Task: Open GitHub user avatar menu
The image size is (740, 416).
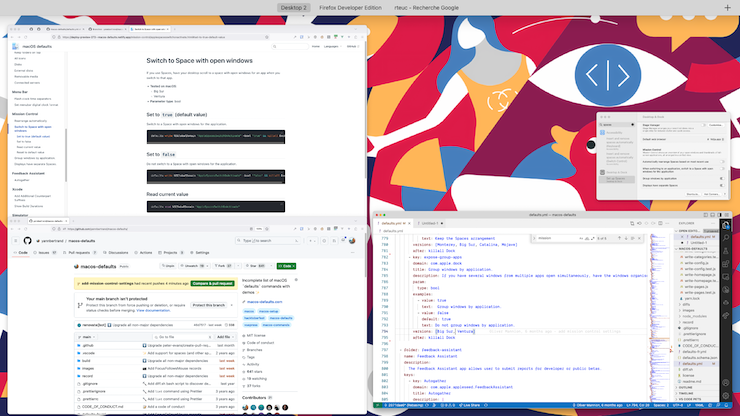Action: (x=352, y=241)
